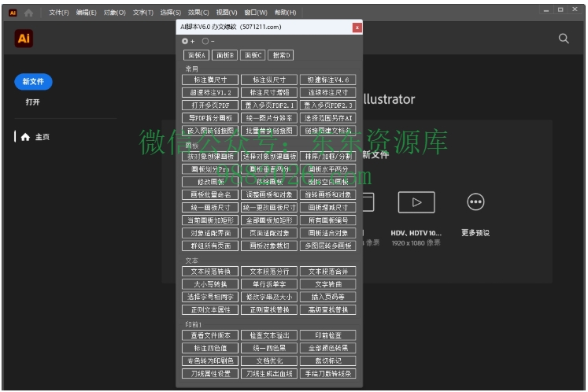Click the 文本段落合并 button

327,272
